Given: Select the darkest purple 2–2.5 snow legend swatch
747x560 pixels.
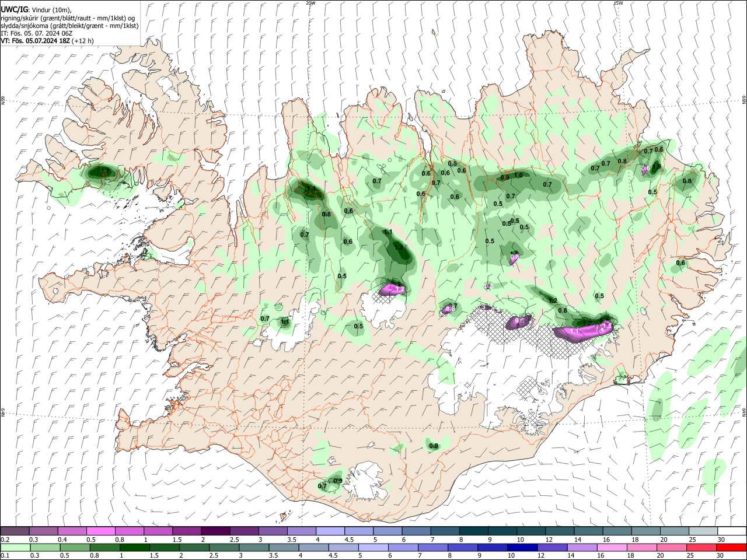Looking at the screenshot, I should pos(215,531).
